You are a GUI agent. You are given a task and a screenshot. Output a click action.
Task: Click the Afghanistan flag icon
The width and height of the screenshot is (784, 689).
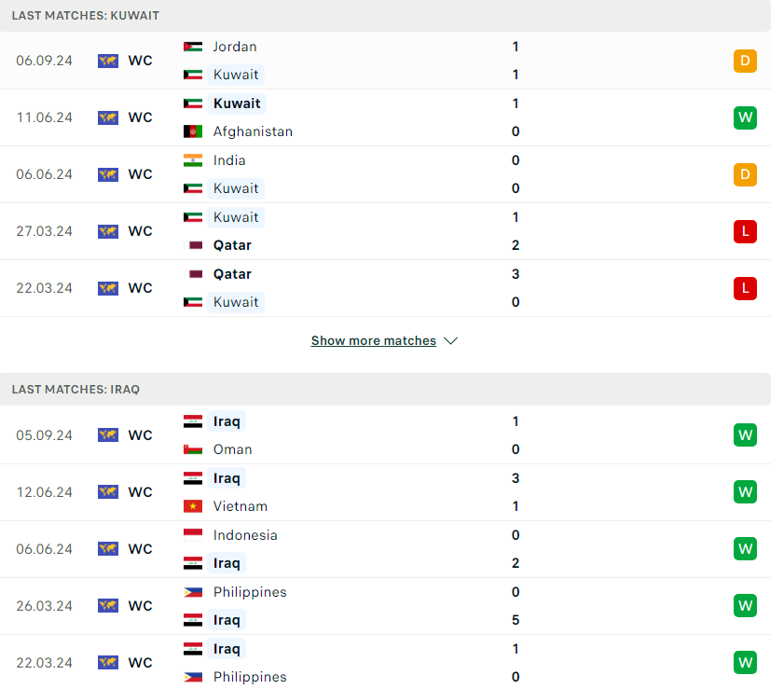pyautogui.click(x=193, y=131)
